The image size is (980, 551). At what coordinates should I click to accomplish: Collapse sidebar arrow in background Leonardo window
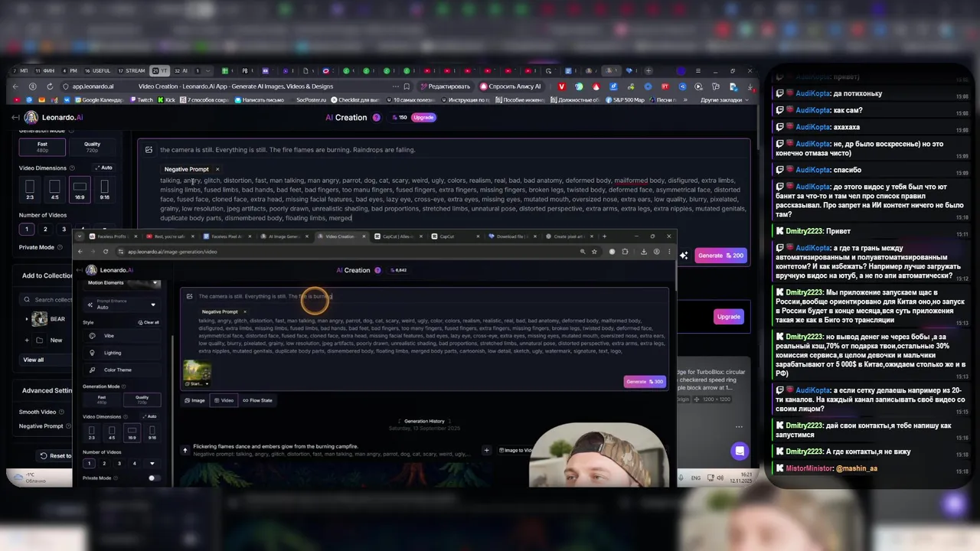click(15, 117)
